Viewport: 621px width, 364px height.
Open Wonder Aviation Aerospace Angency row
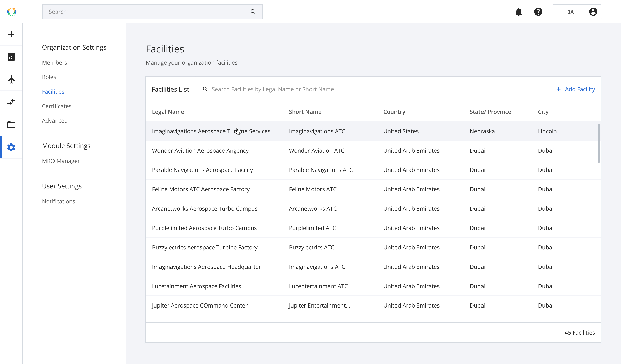click(x=373, y=151)
